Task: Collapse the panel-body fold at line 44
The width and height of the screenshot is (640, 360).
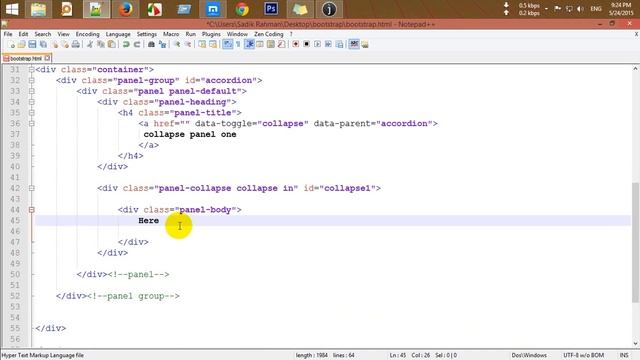Action: click(x=31, y=210)
